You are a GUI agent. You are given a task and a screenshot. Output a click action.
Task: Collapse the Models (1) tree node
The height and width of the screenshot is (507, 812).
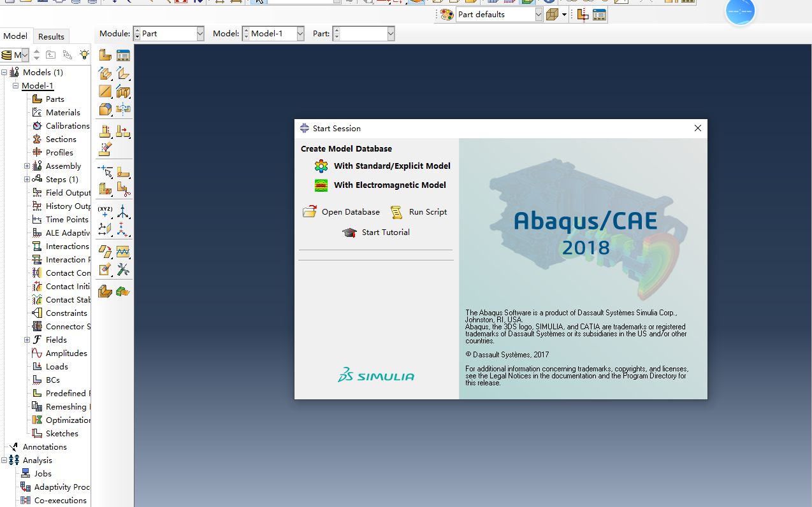point(4,72)
